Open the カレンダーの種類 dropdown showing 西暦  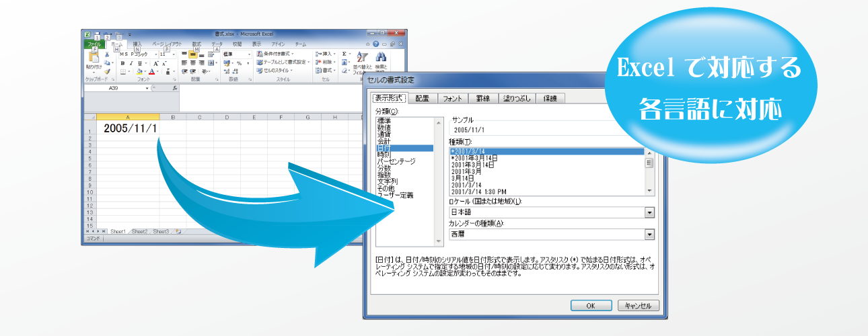tap(649, 235)
